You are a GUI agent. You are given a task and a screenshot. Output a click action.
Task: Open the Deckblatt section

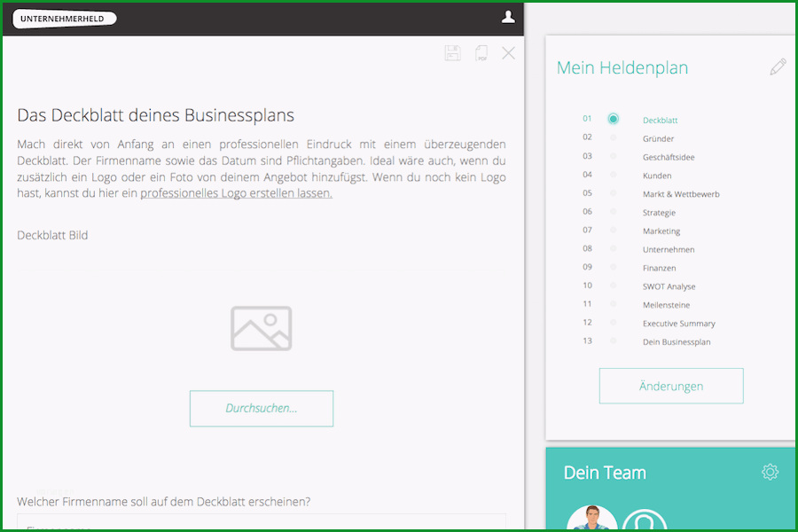click(660, 121)
